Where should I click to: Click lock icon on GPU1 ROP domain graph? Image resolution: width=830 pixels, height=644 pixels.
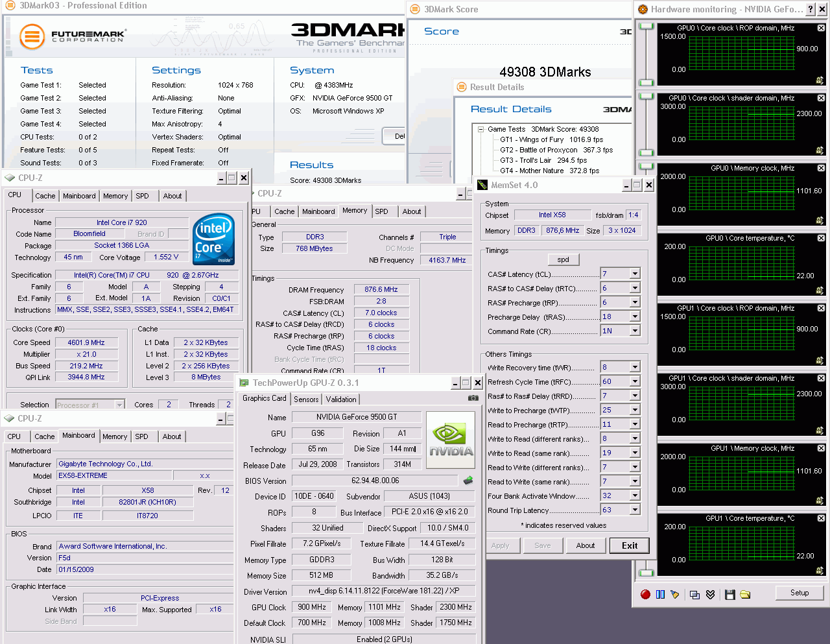point(820,361)
